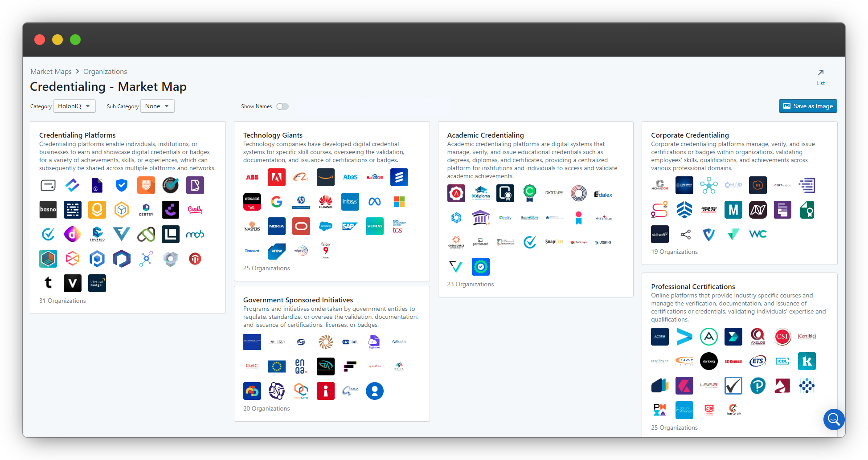
Task: Click the Professional Certifications heading
Action: point(693,286)
